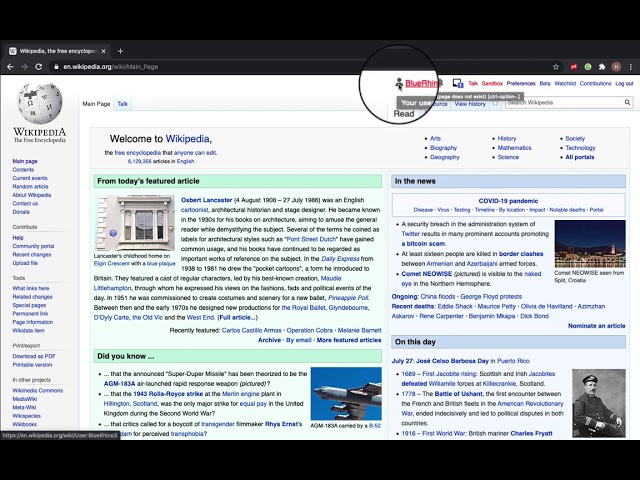Image resolution: width=640 pixels, height=480 pixels.
Task: Open the Chrome profile avatar H
Action: (x=616, y=67)
